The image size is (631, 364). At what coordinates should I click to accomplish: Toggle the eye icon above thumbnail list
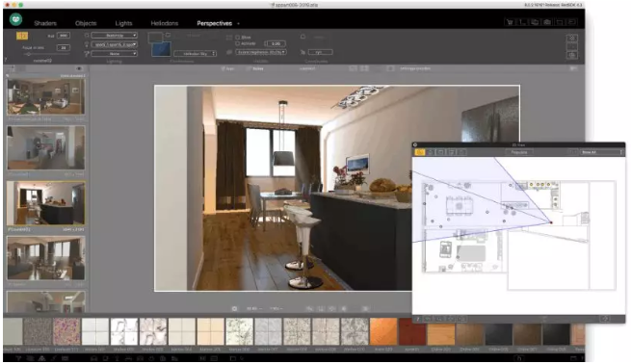pyautogui.click(x=79, y=68)
